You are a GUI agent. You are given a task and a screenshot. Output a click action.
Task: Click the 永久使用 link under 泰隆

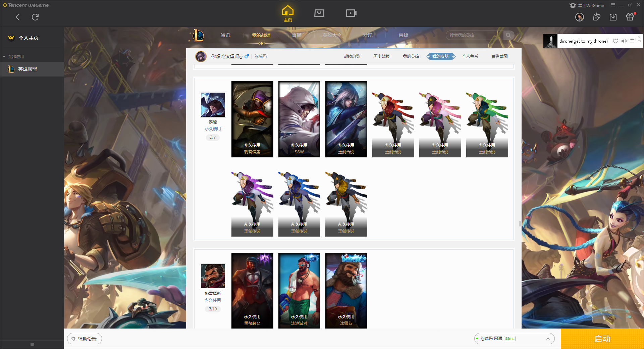[x=213, y=129]
